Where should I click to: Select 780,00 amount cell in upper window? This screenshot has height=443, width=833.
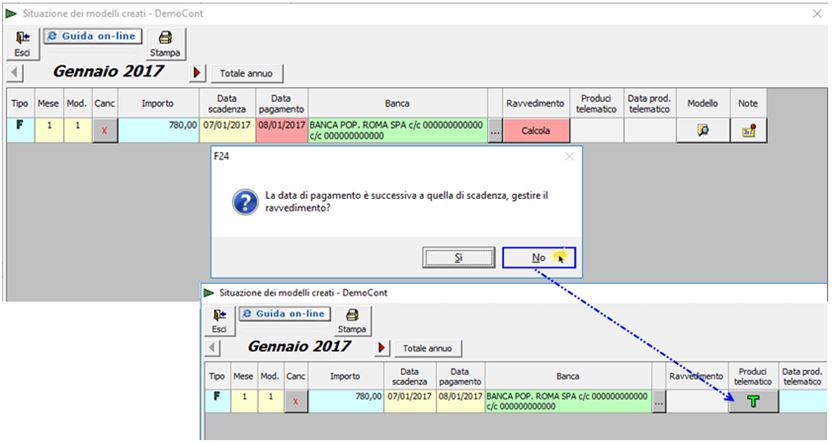(158, 131)
